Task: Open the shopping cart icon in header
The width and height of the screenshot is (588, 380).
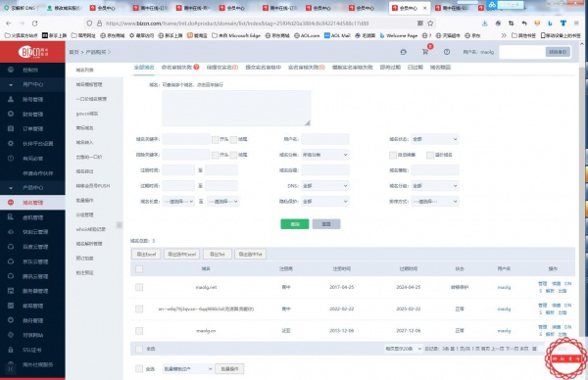Action: pyautogui.click(x=425, y=52)
